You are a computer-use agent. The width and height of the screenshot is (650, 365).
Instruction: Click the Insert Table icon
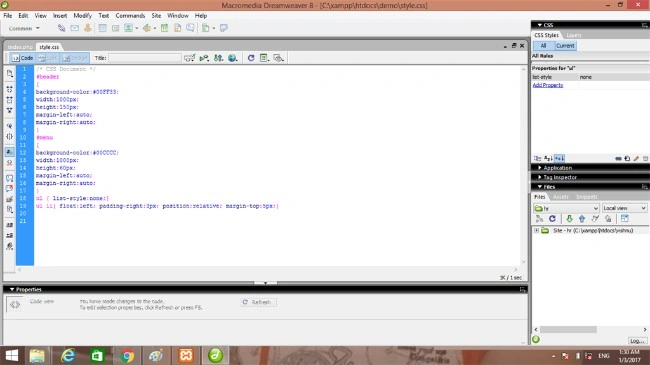click(x=102, y=28)
